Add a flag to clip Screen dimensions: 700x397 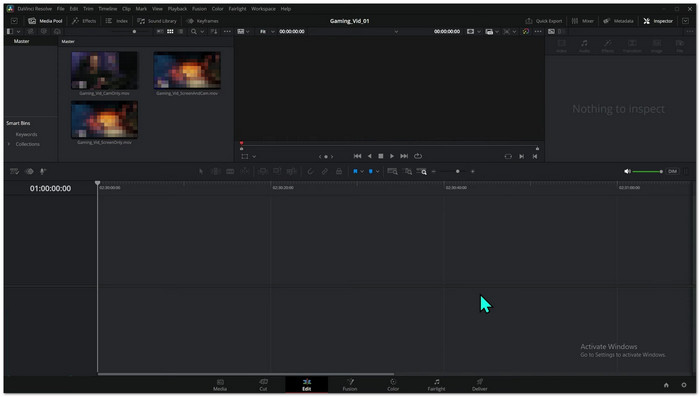pos(355,171)
